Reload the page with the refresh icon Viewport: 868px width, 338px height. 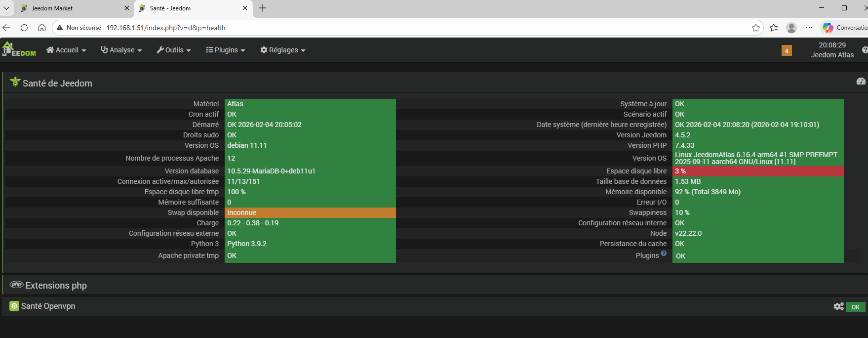tap(24, 28)
